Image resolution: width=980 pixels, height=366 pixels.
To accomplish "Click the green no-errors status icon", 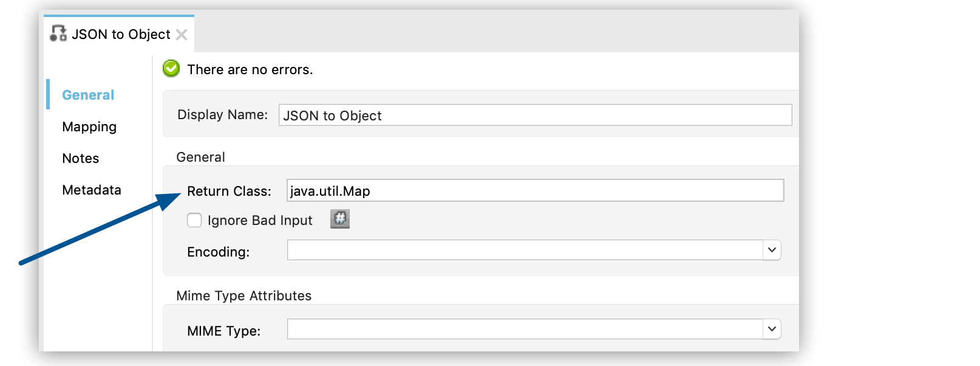I will coord(171,69).
